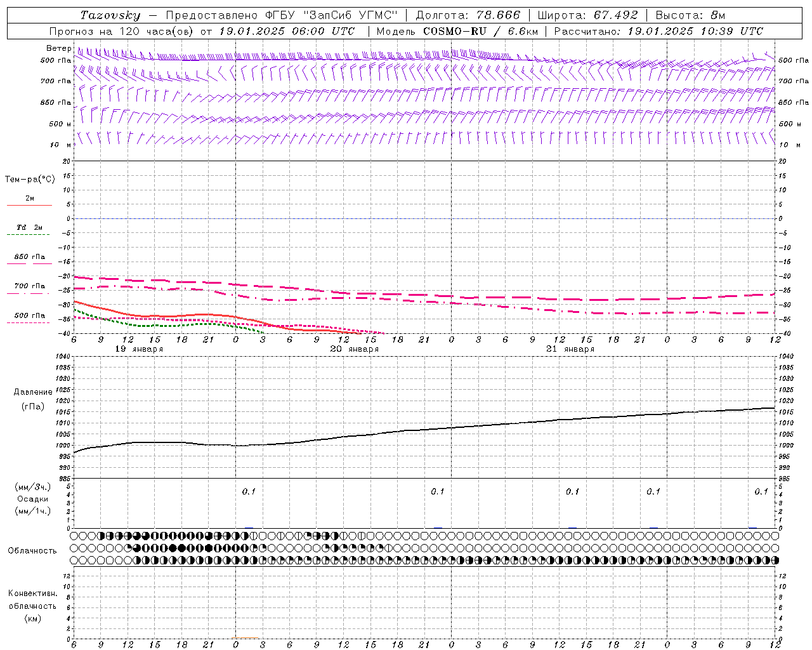Click the black surface pressure curve

425,430
